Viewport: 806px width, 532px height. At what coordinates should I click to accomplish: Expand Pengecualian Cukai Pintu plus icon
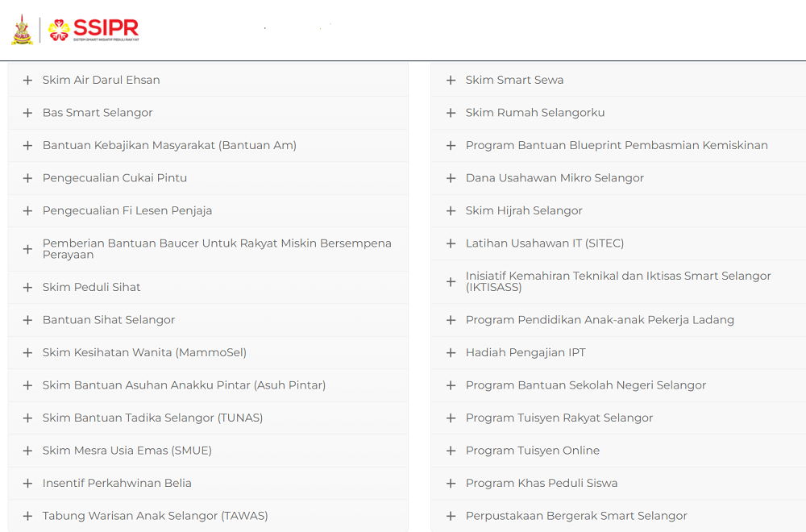27,178
